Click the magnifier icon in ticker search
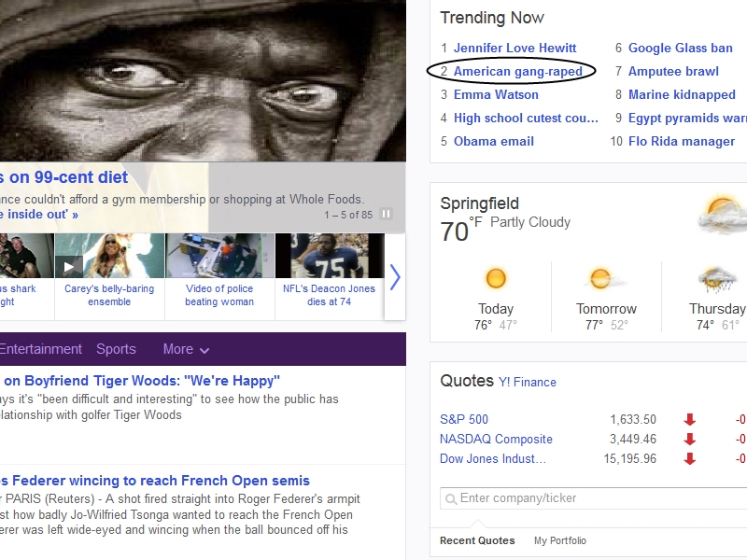Image resolution: width=747 pixels, height=560 pixels. point(451,499)
